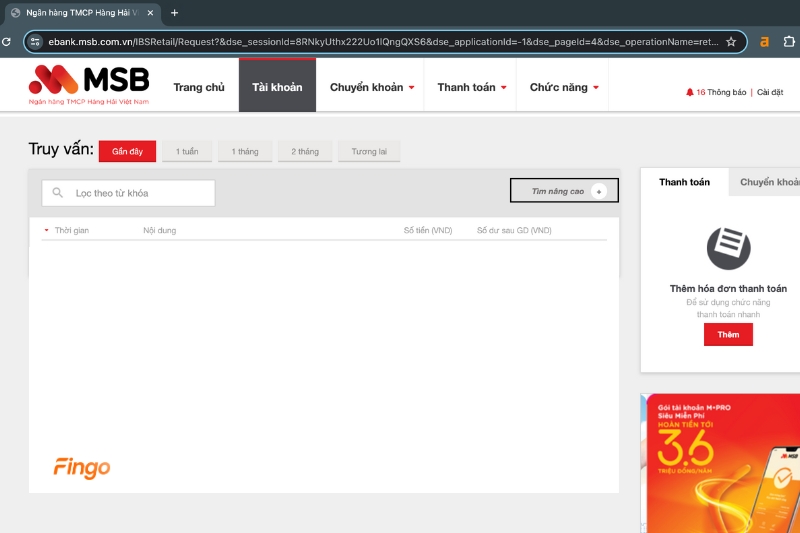Open the site information icon in address bar

pos(35,42)
